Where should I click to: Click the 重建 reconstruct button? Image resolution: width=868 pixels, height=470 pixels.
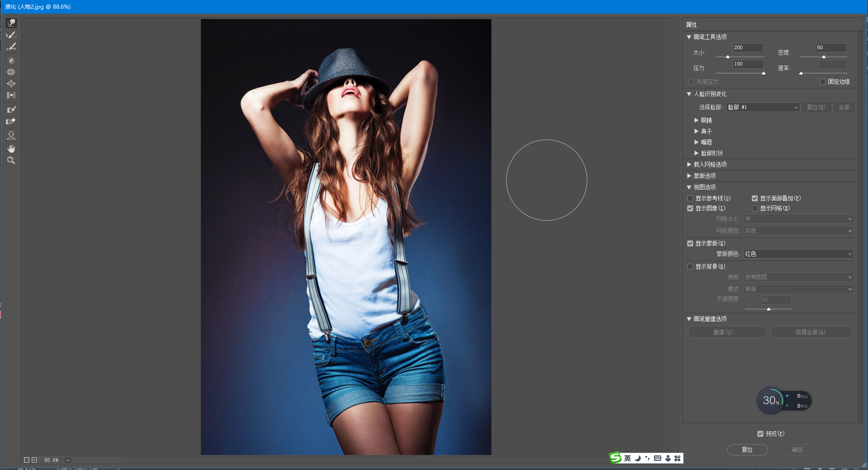[727, 332]
